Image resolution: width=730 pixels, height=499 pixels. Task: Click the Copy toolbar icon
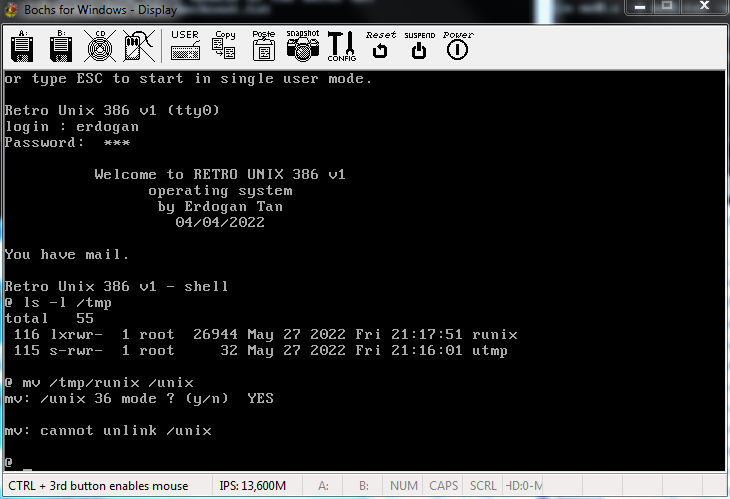click(x=224, y=46)
